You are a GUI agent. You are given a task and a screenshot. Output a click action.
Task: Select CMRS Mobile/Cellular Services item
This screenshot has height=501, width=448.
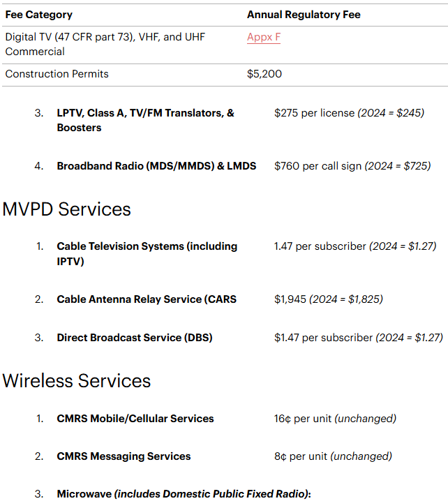click(x=135, y=419)
